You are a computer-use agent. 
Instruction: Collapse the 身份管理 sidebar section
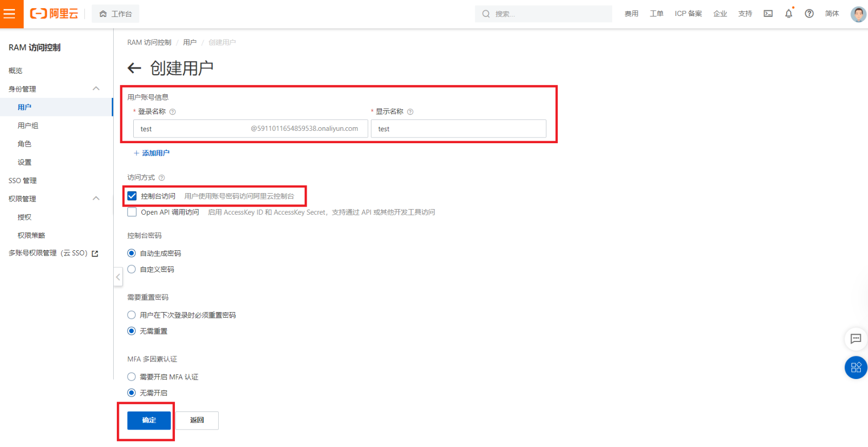[x=96, y=89]
